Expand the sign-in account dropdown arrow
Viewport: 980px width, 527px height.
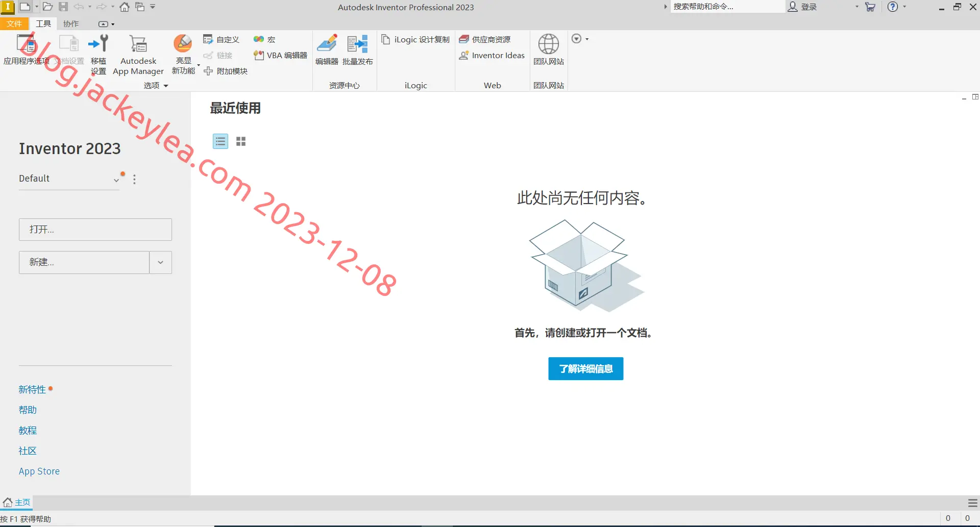point(857,7)
